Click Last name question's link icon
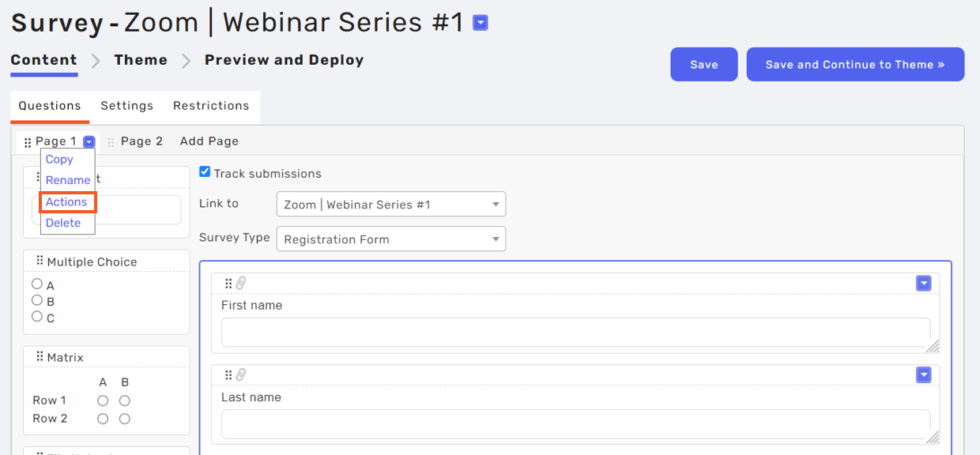This screenshot has height=455, width=980. point(241,375)
